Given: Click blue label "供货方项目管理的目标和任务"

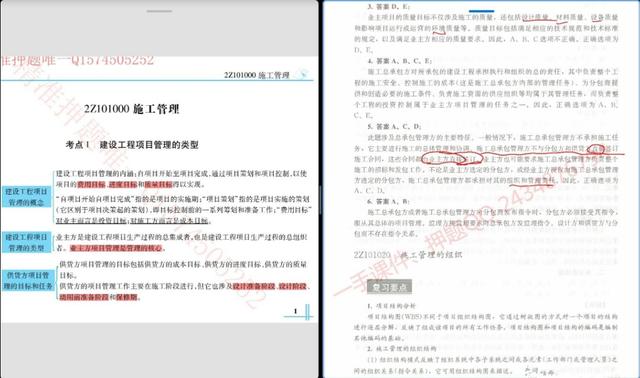Looking at the screenshot, I should coord(28,281).
